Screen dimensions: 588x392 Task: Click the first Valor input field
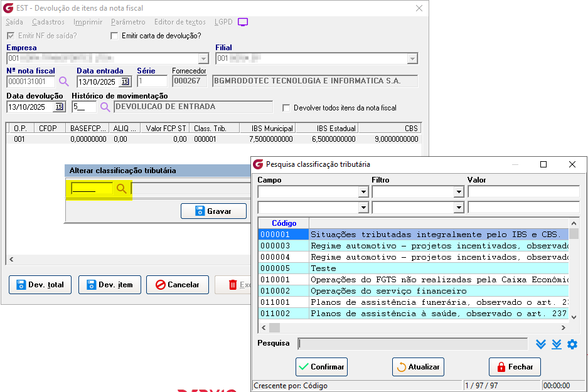pyautogui.click(x=523, y=192)
